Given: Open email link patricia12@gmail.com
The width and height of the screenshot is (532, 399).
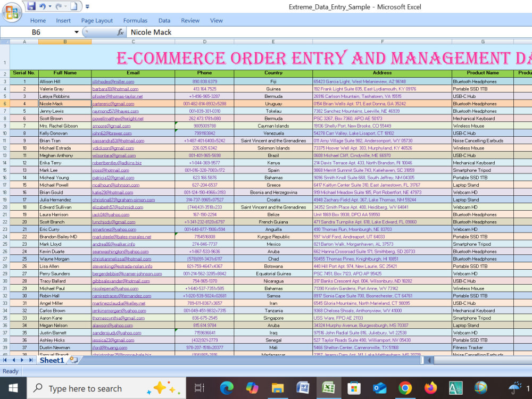Looking at the screenshot, I should pos(113,178).
